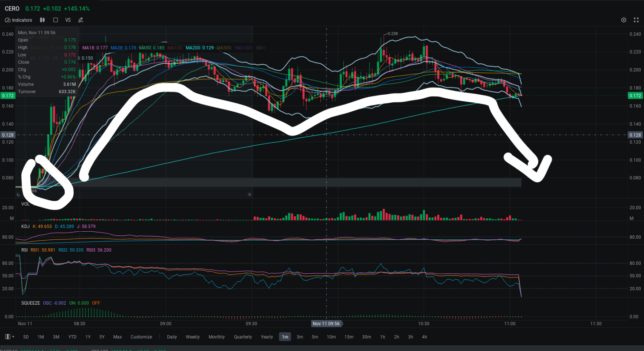Open the VS compare tool

point(68,20)
